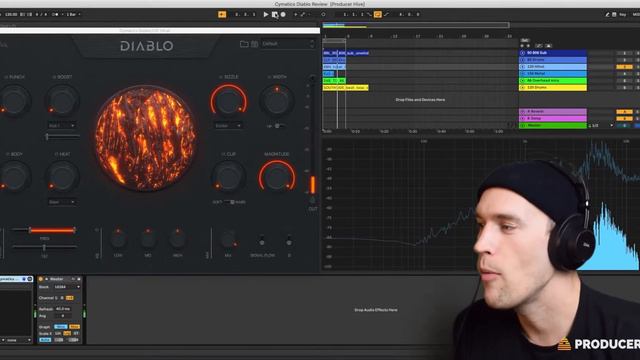Toggle the Clip module power icon
The width and height of the screenshot is (640, 360).
[223, 154]
